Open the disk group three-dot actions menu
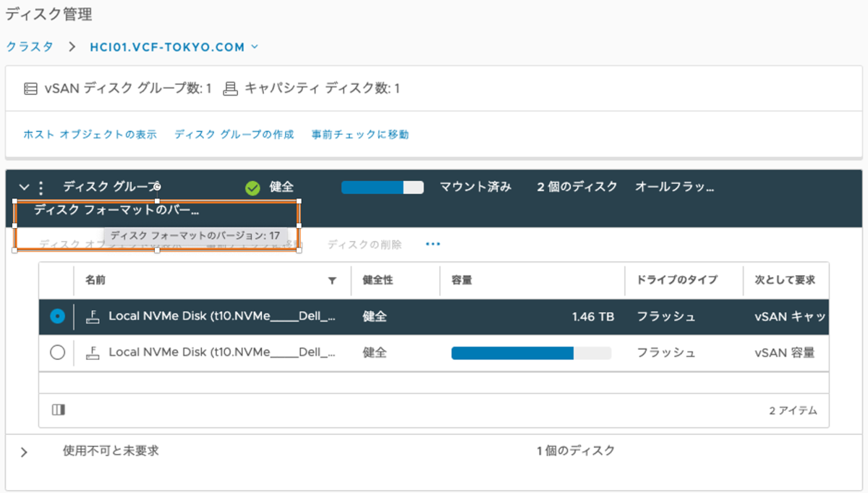This screenshot has width=868, height=493. (41, 187)
